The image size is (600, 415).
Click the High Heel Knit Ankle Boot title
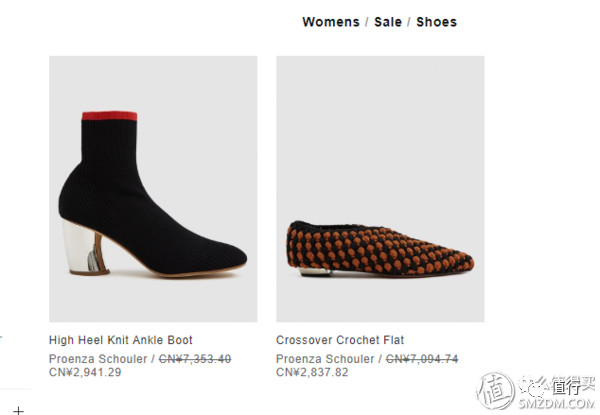pos(120,340)
